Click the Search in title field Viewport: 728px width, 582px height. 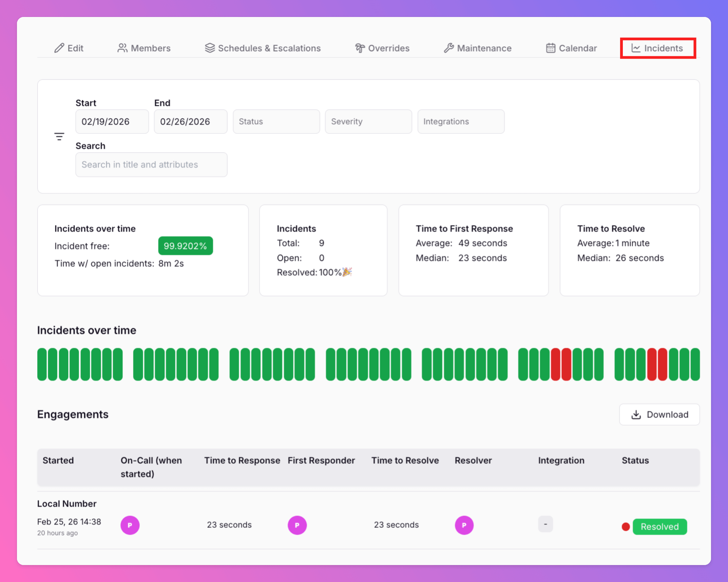(151, 164)
